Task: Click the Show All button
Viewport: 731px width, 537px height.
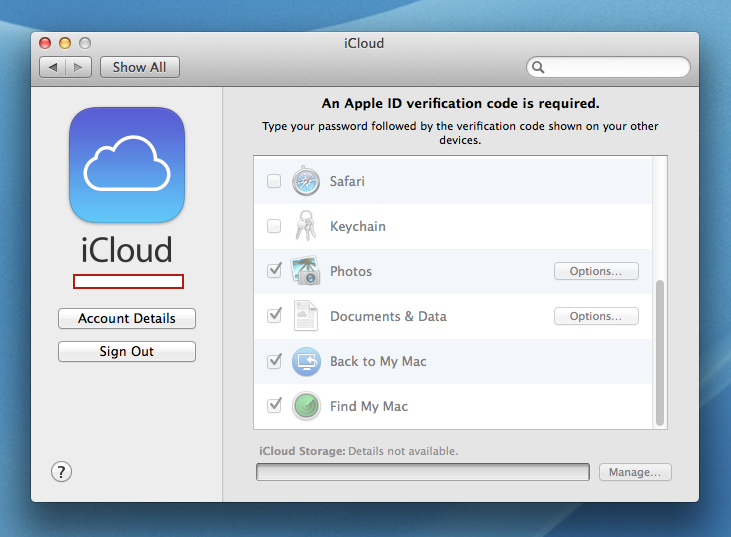Action: coord(139,67)
